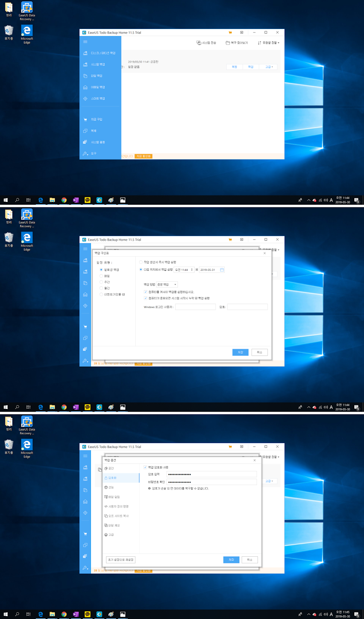Toggle 백업 암호화 사용 checkbox
Image resolution: width=364 pixels, height=619 pixels.
145,467
